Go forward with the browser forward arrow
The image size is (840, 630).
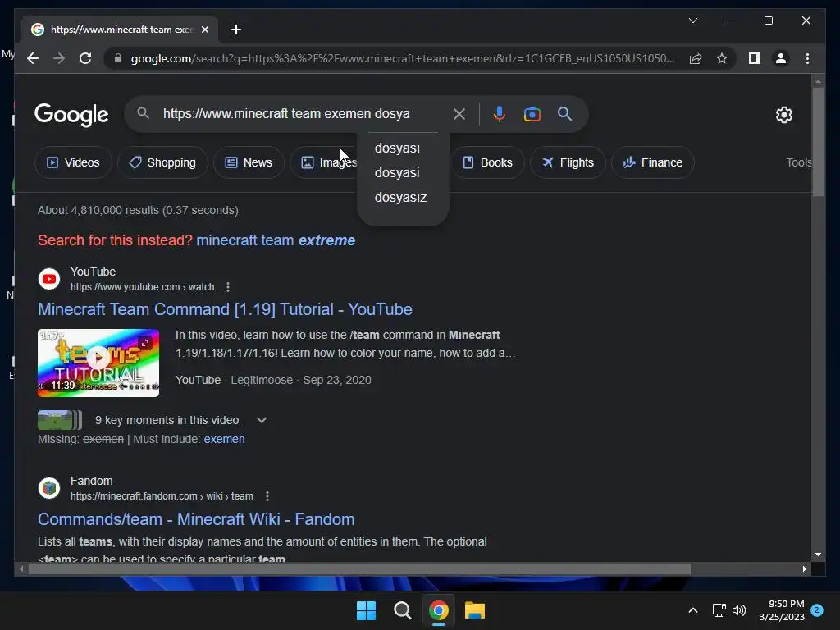click(59, 58)
